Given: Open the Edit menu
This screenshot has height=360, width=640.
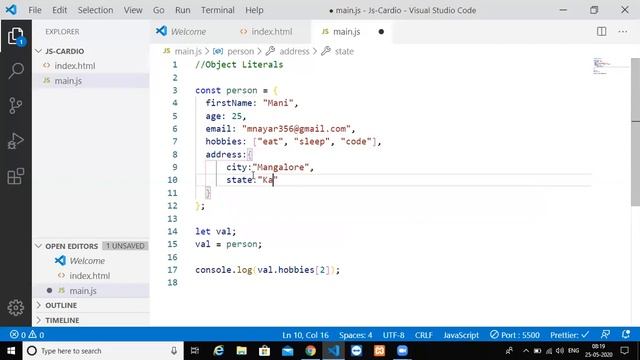Looking at the screenshot, I should click(x=60, y=10).
